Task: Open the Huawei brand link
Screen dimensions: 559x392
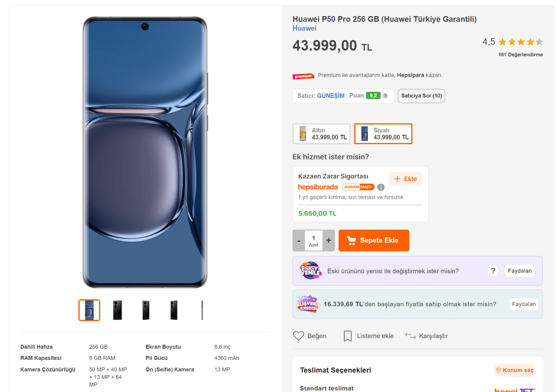Action: coord(304,28)
